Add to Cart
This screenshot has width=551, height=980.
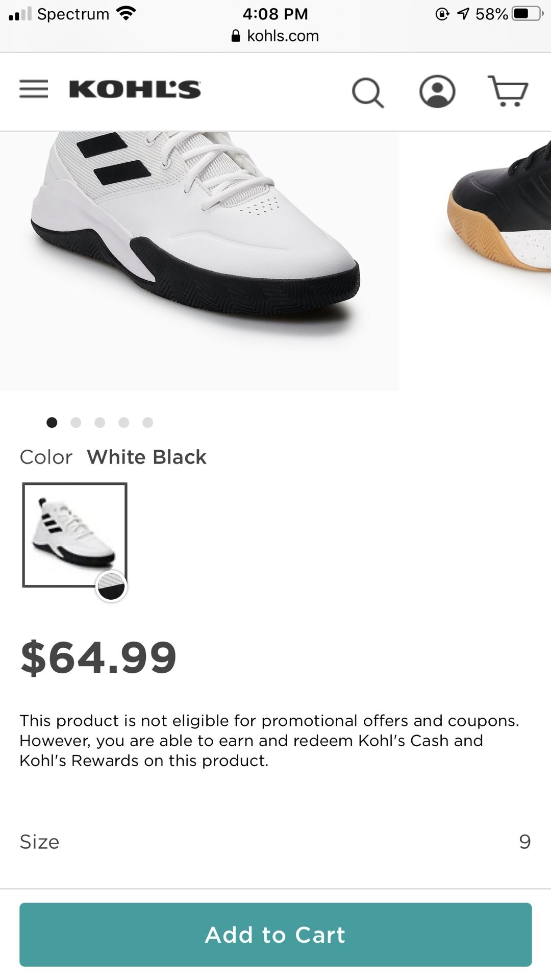tap(275, 935)
